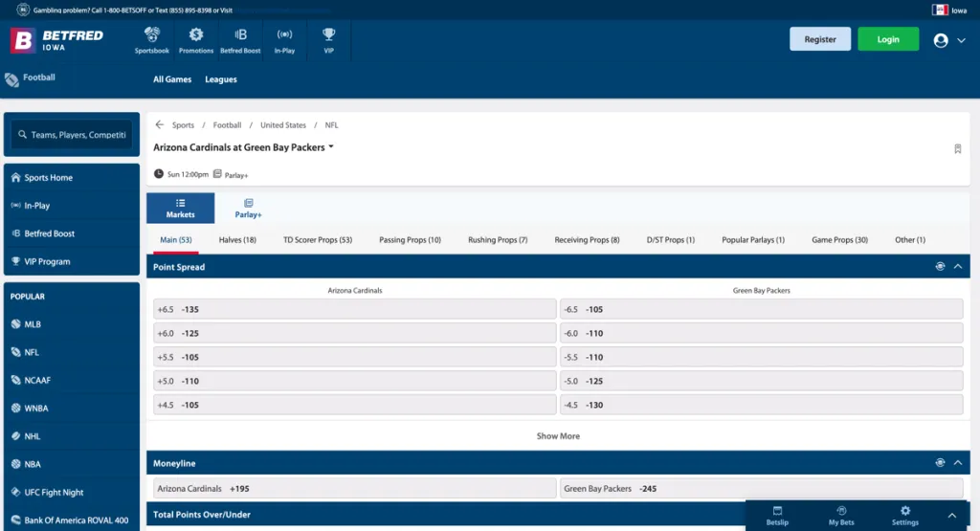Open My Bets in bottom bar
The width and height of the screenshot is (980, 531).
[x=841, y=516]
